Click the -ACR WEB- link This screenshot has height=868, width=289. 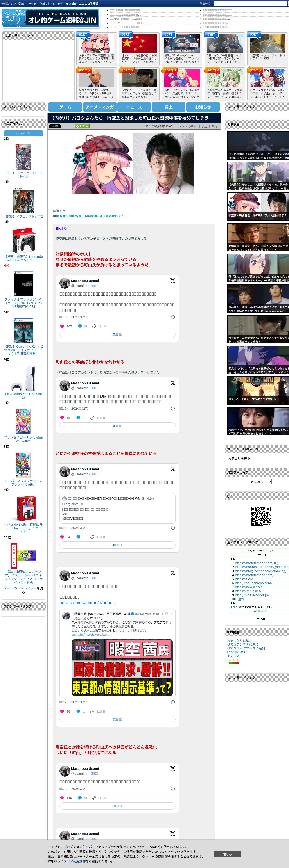[261, 611]
